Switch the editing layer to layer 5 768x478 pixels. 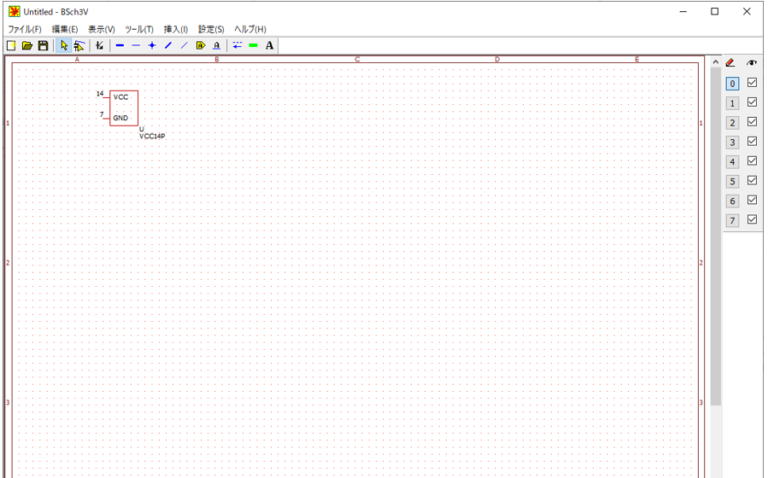[x=732, y=181]
